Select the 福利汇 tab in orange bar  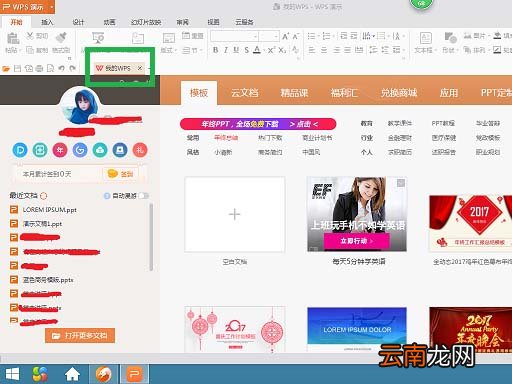pos(344,93)
